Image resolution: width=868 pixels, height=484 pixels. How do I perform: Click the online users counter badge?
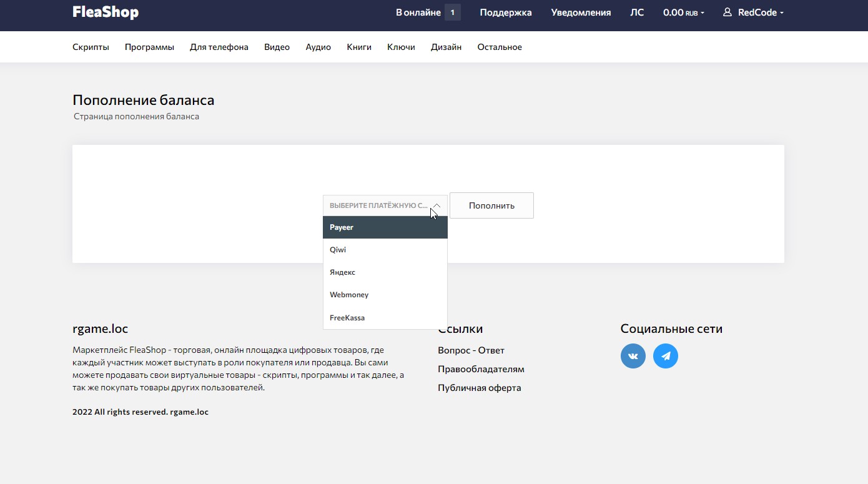pos(453,12)
